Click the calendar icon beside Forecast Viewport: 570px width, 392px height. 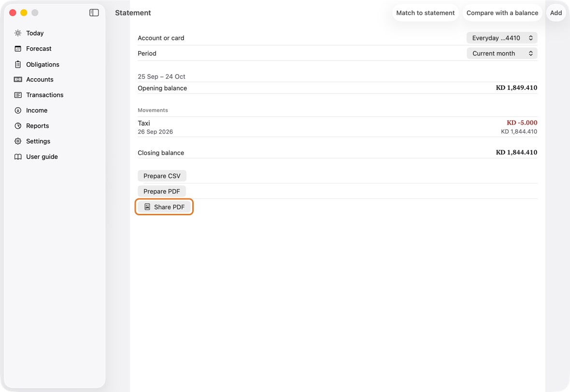pos(18,49)
